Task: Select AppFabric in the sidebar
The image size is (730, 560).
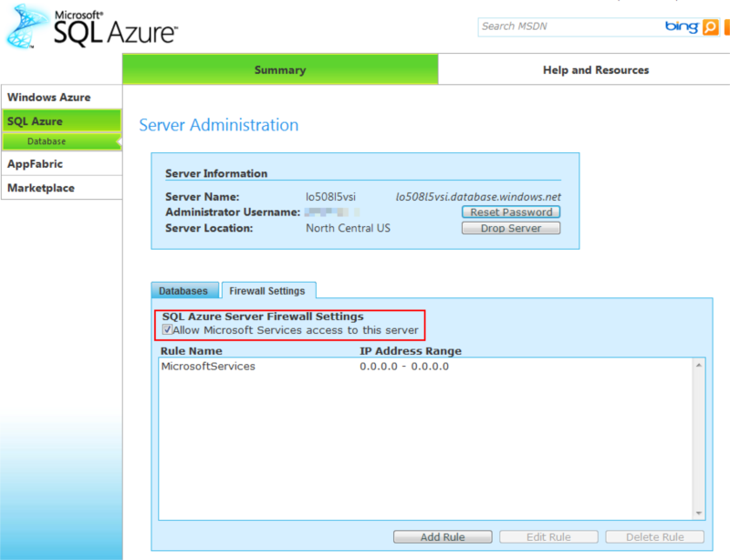Action: [x=61, y=164]
